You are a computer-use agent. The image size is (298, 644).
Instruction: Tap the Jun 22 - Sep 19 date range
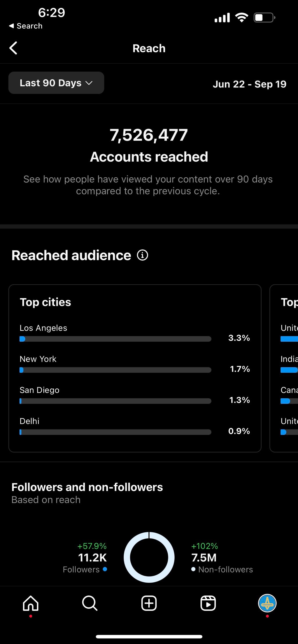click(x=249, y=84)
